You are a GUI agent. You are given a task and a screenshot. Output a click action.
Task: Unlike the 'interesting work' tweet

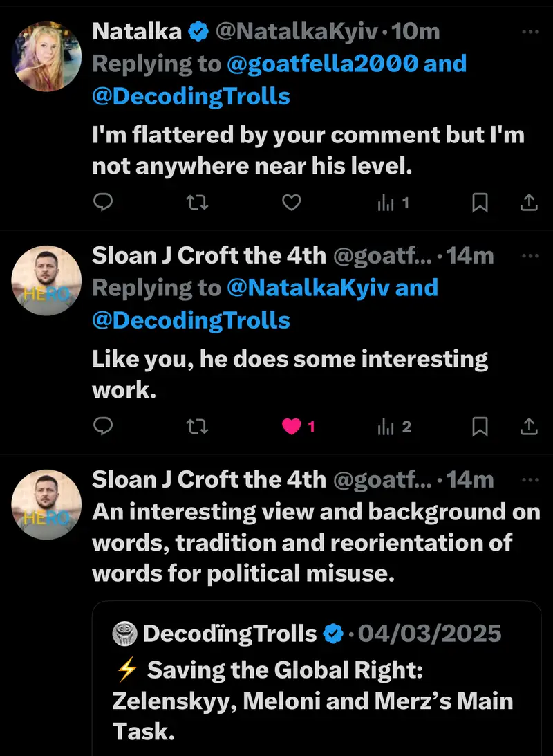(292, 426)
